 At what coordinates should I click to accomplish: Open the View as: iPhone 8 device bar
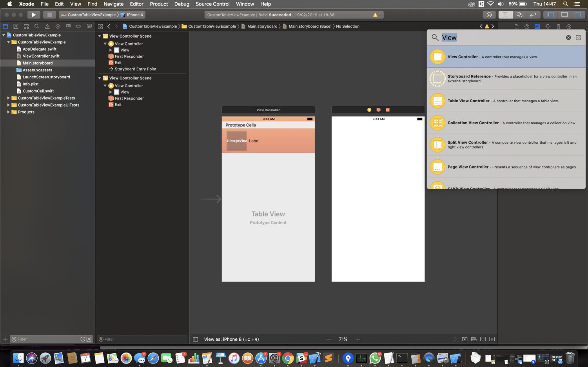coord(231,339)
